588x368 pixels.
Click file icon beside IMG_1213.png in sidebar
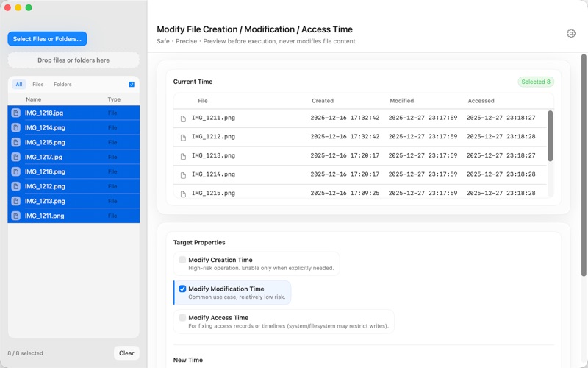click(15, 201)
